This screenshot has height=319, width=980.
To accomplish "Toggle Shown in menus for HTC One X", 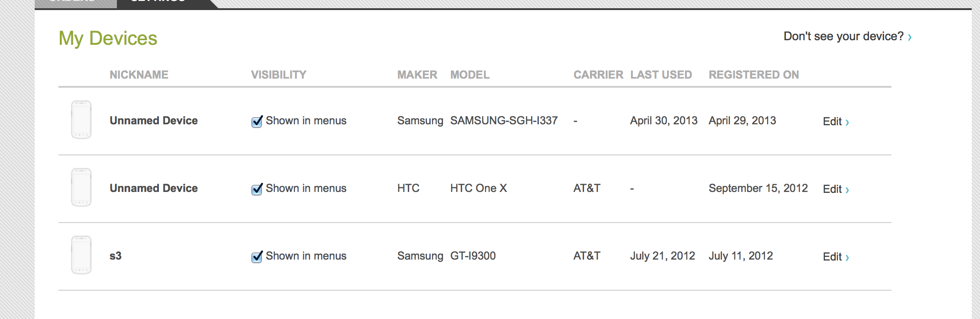I will click(257, 189).
